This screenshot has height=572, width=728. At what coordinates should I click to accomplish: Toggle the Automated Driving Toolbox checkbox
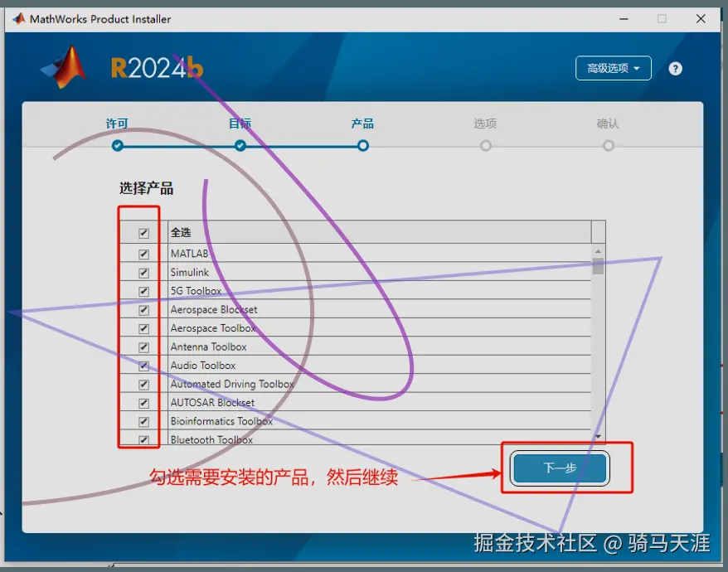(x=143, y=385)
